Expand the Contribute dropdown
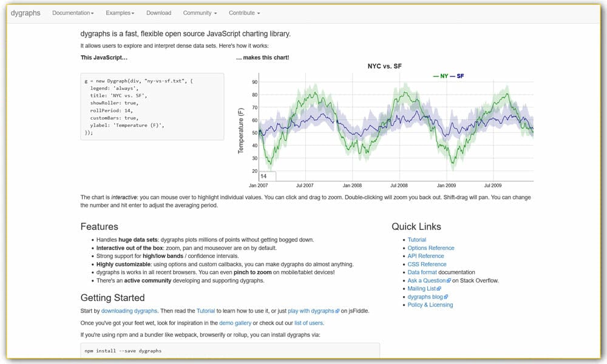 pyautogui.click(x=242, y=12)
